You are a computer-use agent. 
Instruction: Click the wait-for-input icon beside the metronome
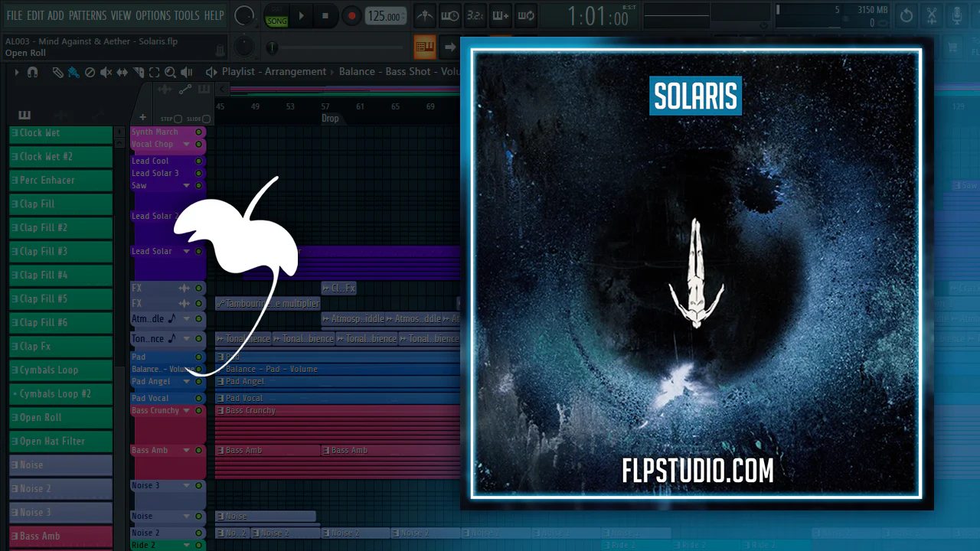pos(450,15)
